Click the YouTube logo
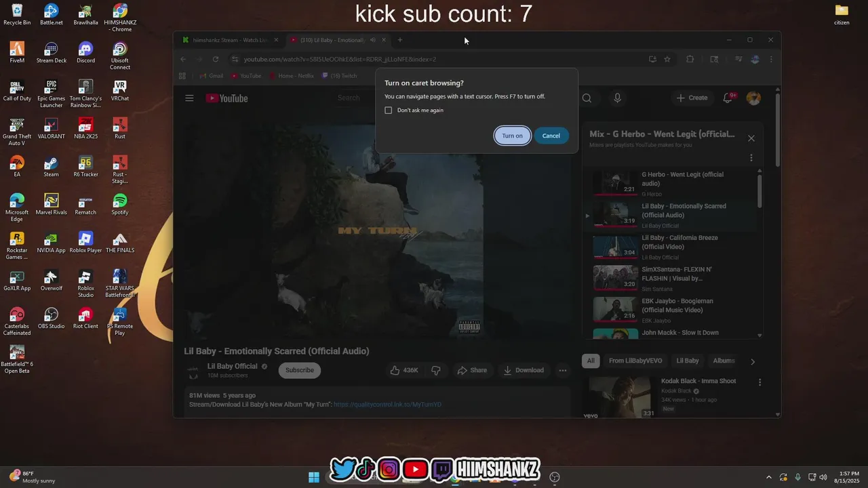The width and height of the screenshot is (868, 488). click(227, 98)
